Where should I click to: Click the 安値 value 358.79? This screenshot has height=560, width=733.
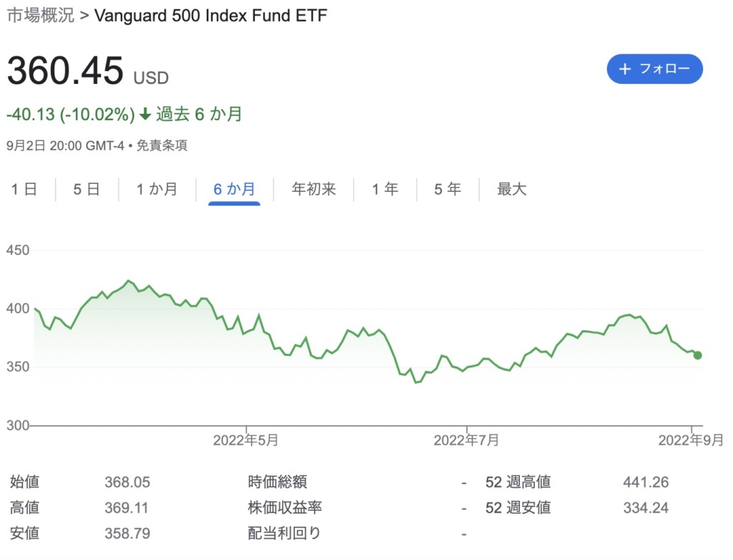(127, 534)
